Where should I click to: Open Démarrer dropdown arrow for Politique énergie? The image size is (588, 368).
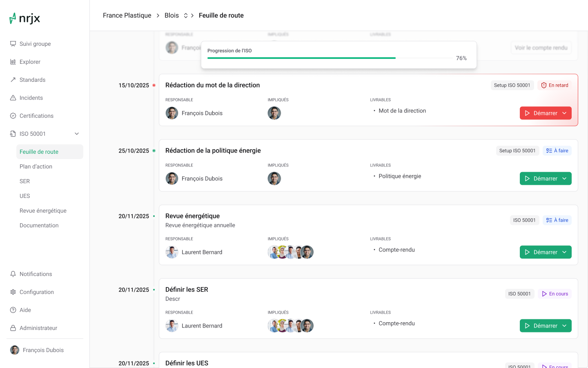(564, 179)
